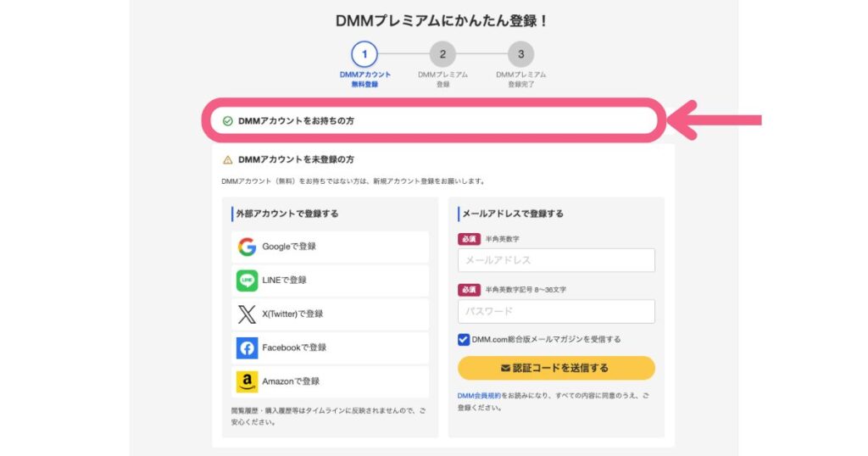Click the green check icon beside DMMアカウントをお持ちの方

(227, 120)
